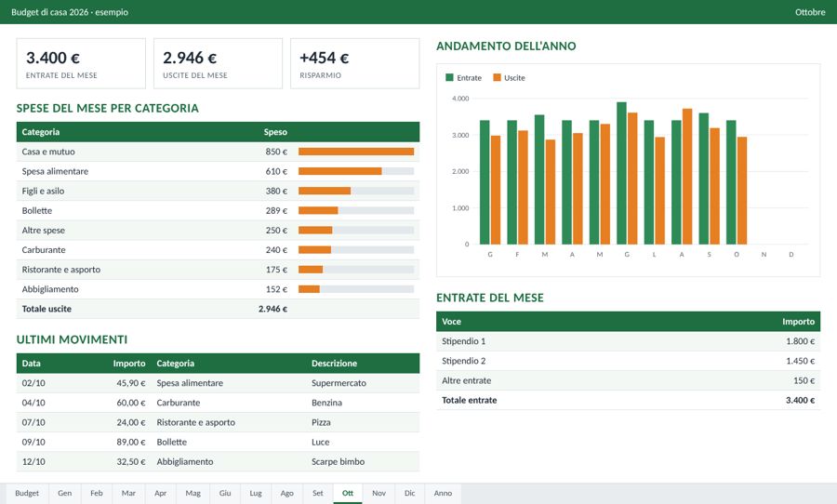837x504 pixels.
Task: Go to the Apr sheet tab
Action: click(x=161, y=493)
